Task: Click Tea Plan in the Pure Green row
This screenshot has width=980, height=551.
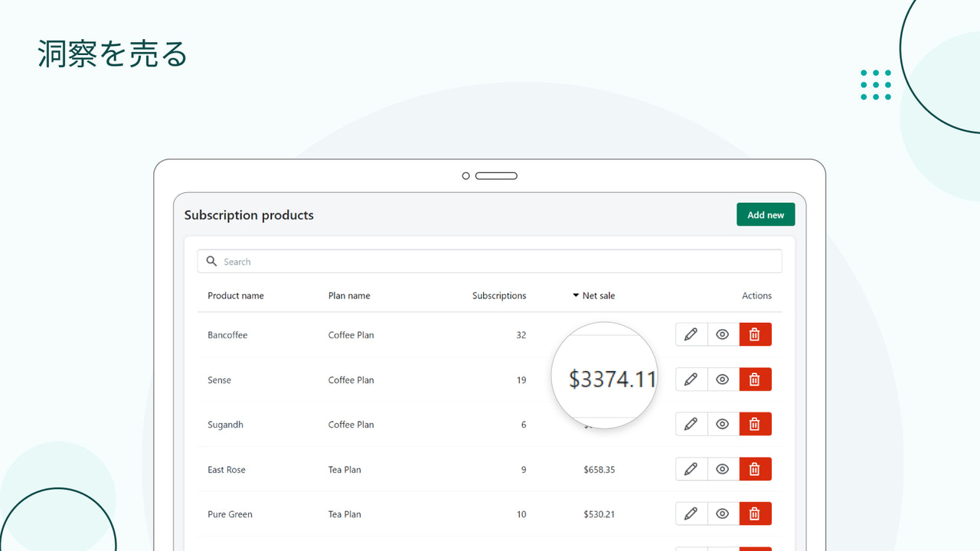Action: [x=345, y=514]
